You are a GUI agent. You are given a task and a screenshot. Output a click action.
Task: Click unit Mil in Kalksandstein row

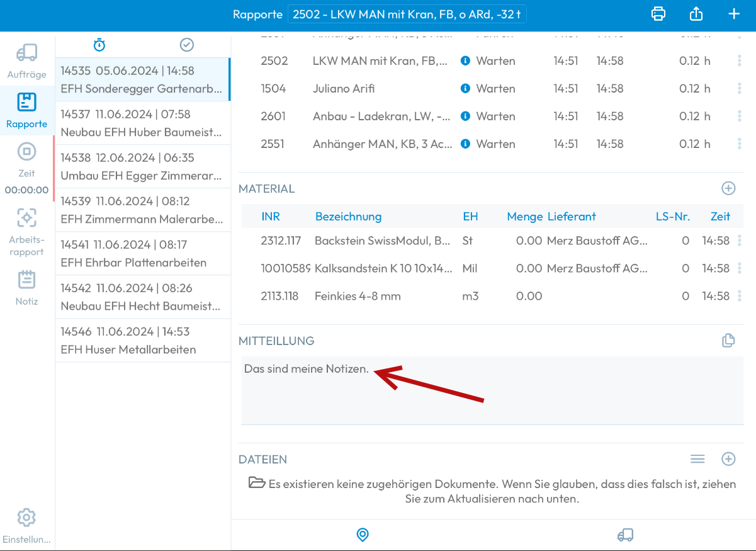pyautogui.click(x=470, y=268)
